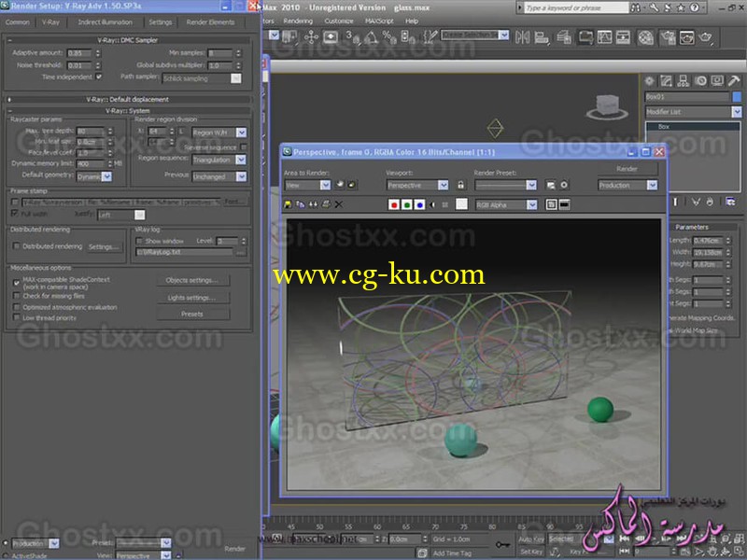The width and height of the screenshot is (747, 560).
Task: Clear rendered image with X icon
Action: click(x=339, y=204)
